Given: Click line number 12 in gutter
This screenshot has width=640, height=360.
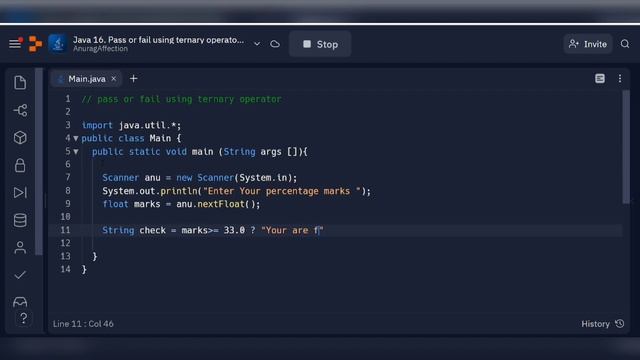Looking at the screenshot, I should coord(65,243).
